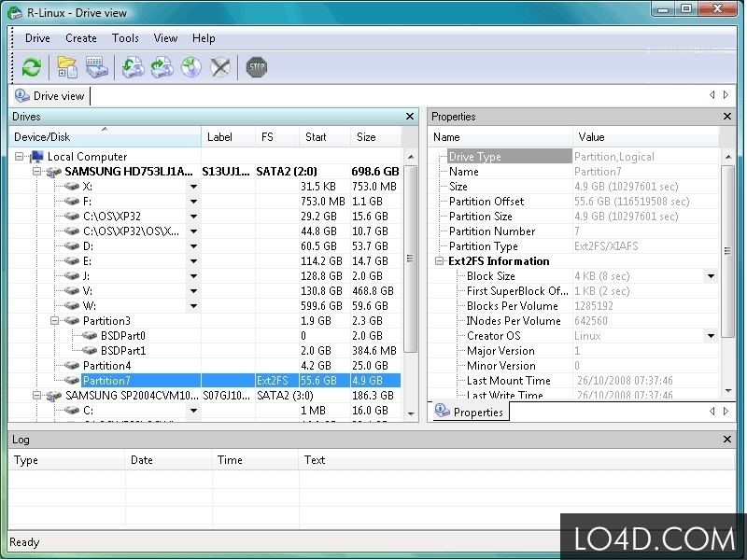The width and height of the screenshot is (747, 560).
Task: Click the Label column header
Action: click(228, 137)
